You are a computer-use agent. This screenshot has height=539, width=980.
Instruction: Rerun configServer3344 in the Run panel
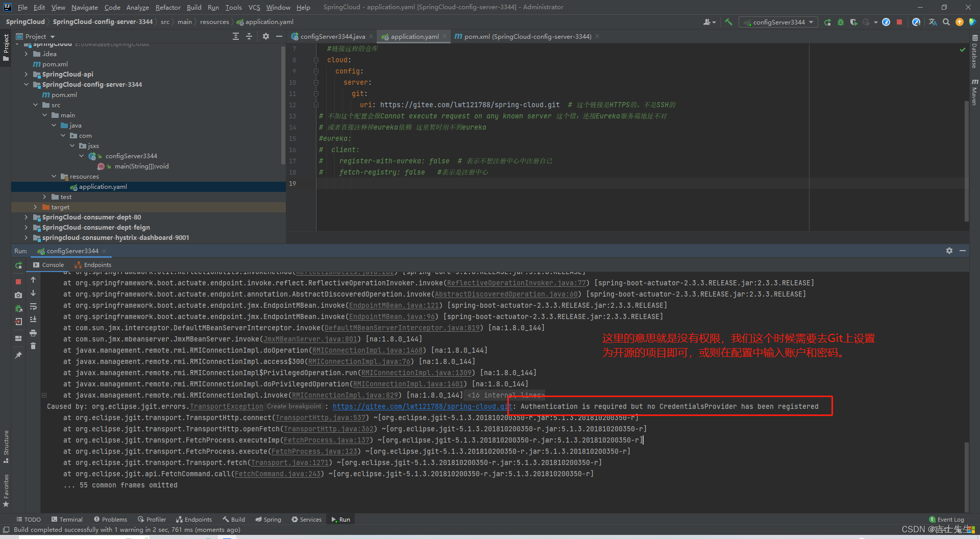click(x=18, y=265)
